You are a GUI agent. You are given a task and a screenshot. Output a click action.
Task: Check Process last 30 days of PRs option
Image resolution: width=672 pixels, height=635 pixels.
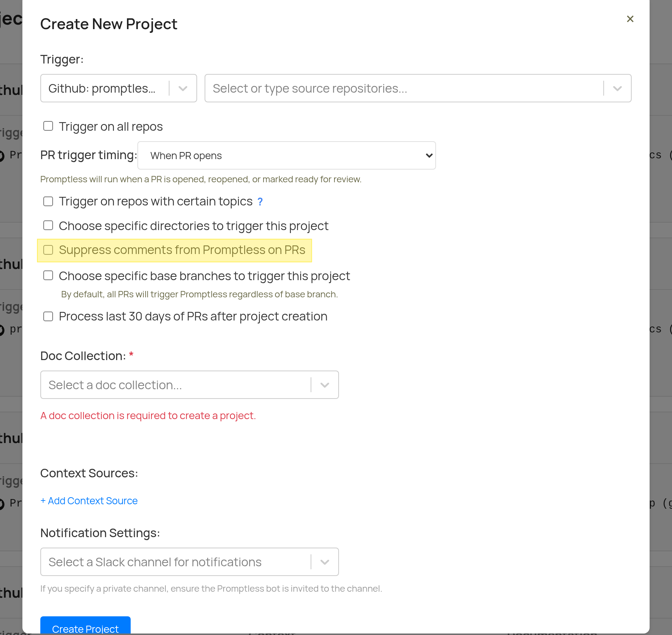point(48,316)
